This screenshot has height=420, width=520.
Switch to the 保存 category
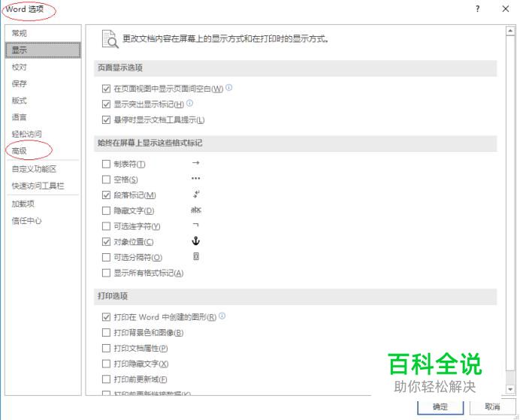point(43,83)
